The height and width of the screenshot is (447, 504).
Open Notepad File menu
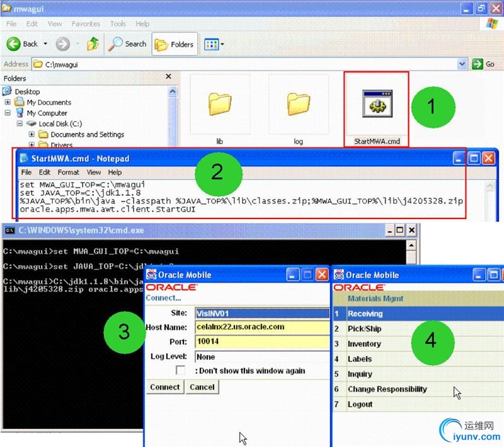click(26, 173)
